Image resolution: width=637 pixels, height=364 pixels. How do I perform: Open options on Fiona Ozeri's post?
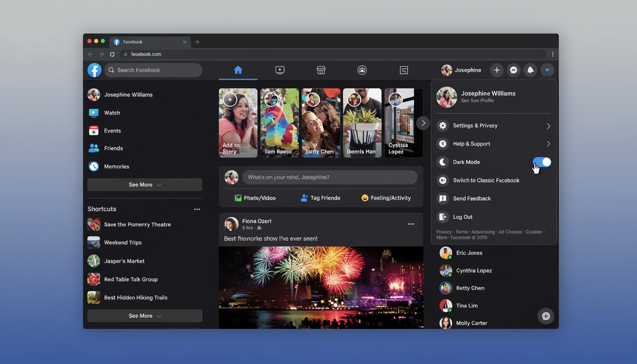click(x=410, y=224)
